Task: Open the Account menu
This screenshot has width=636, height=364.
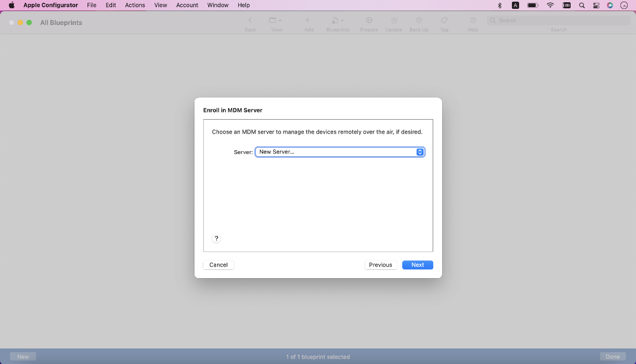Action: [x=187, y=6]
